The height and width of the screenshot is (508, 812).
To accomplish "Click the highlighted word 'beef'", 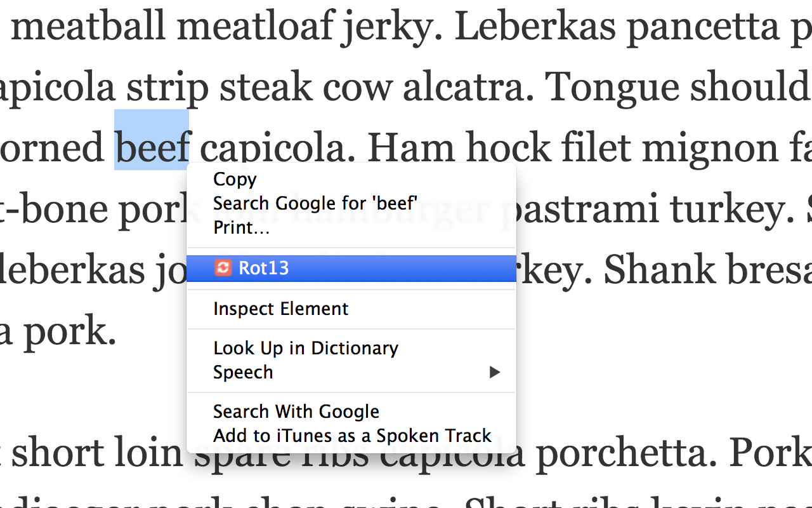I will (x=152, y=147).
